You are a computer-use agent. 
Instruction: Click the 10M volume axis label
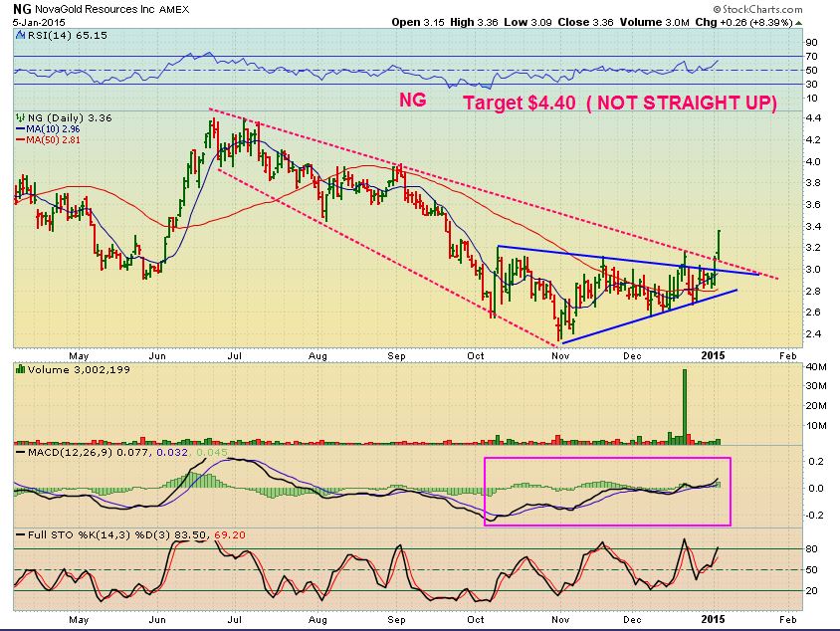815,426
